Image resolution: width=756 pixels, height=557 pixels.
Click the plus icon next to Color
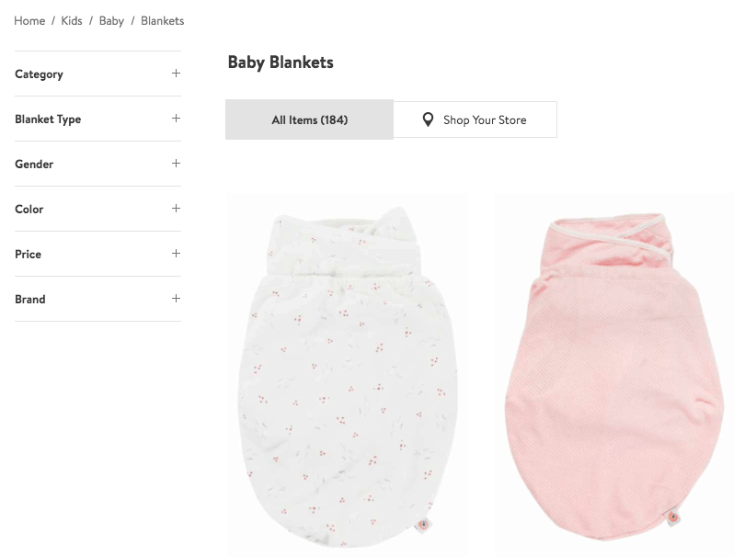click(176, 209)
